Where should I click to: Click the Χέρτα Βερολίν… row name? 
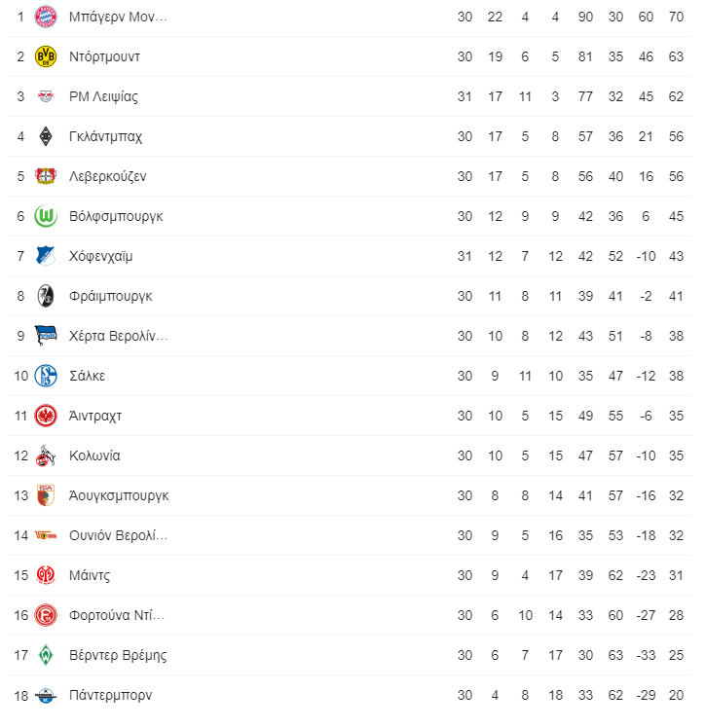point(119,336)
